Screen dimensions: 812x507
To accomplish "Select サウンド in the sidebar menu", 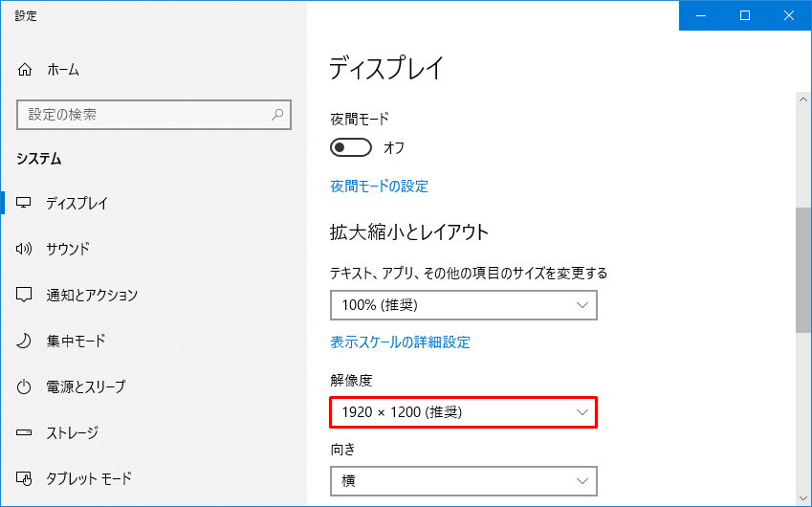I will coord(68,249).
